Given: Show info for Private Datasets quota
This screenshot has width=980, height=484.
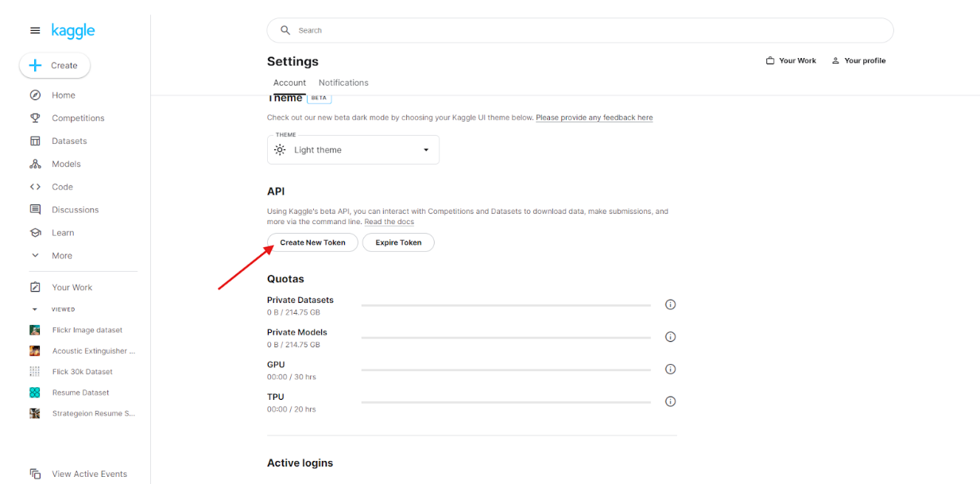Looking at the screenshot, I should coord(670,304).
